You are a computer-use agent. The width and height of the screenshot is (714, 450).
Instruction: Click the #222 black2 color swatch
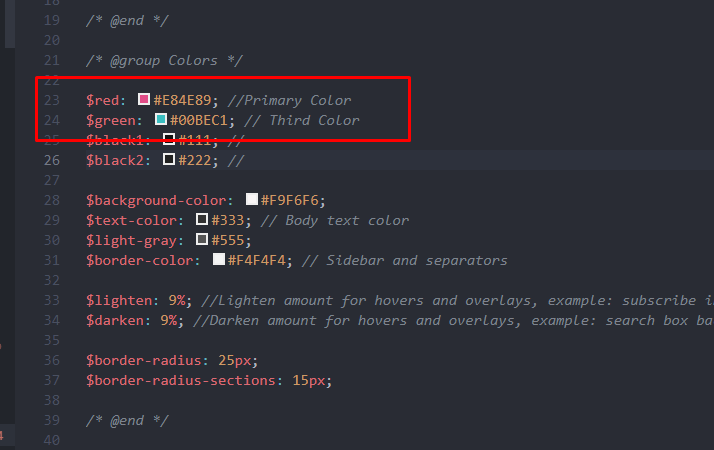[169, 159]
